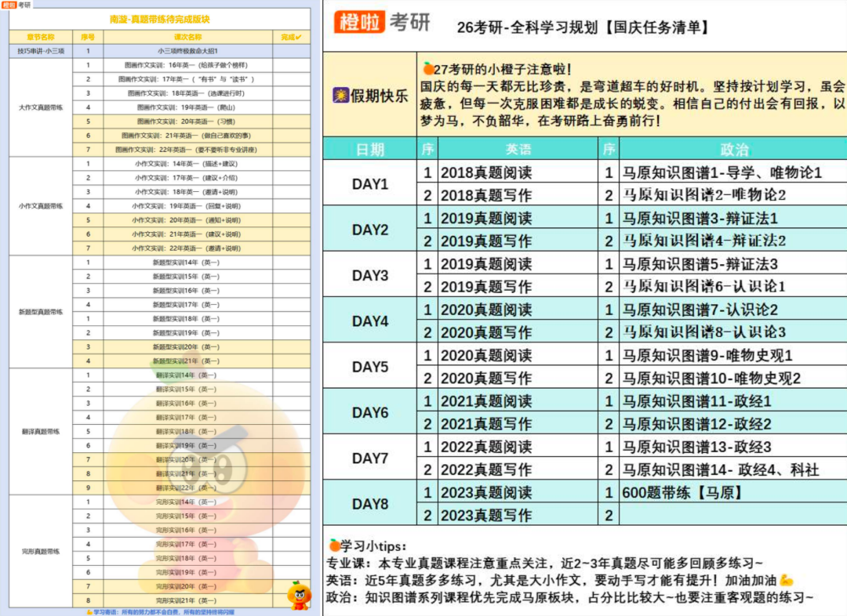Select the 2019真题阅读 cell in DAY3
847x616 pixels.
tap(518, 263)
